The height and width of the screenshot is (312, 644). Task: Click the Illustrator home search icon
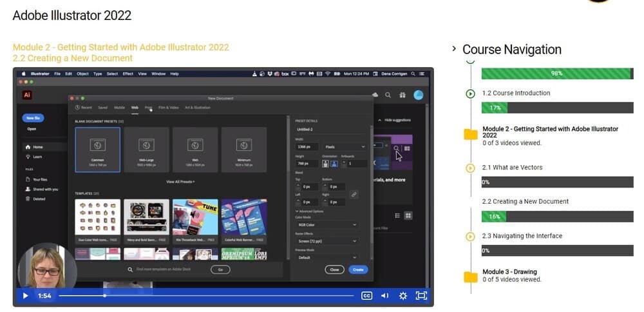[x=388, y=95]
